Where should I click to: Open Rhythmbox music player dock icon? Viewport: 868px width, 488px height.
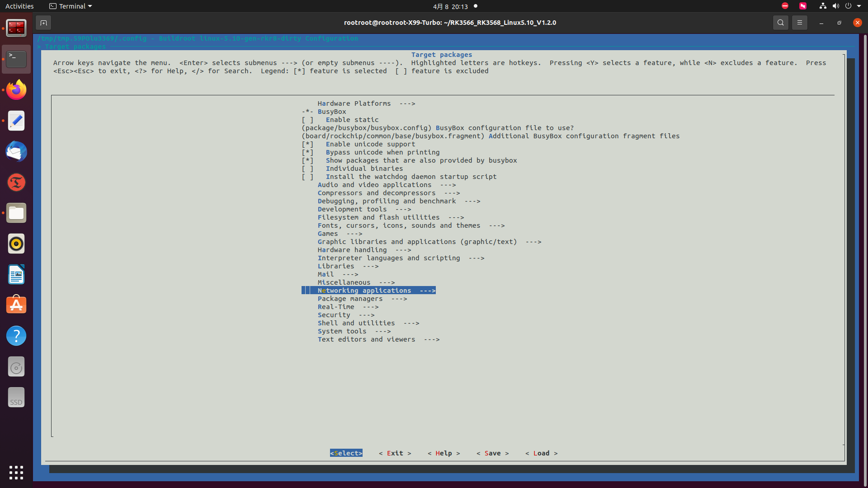point(16,244)
